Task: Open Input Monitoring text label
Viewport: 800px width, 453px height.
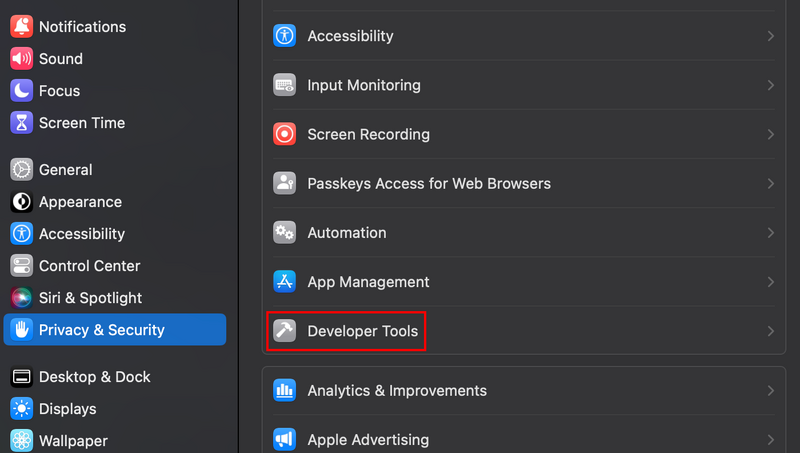Action: [364, 85]
